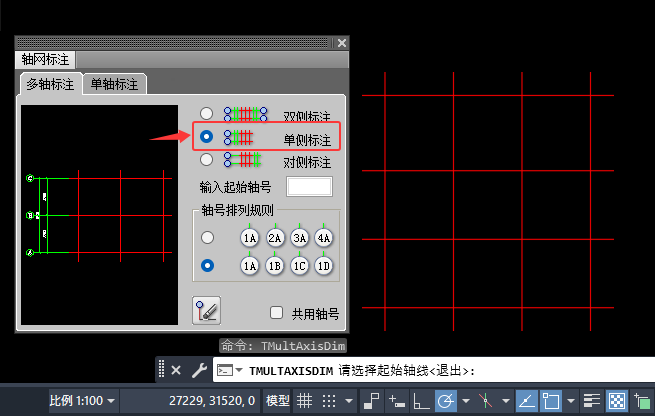Click the 单侧标注 diagram icon

click(x=239, y=137)
